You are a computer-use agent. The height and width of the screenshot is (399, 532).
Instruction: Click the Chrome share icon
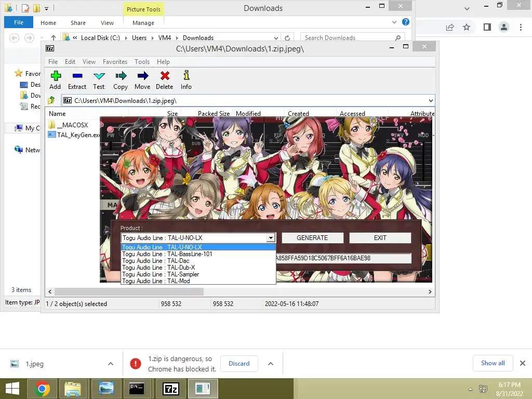(450, 27)
